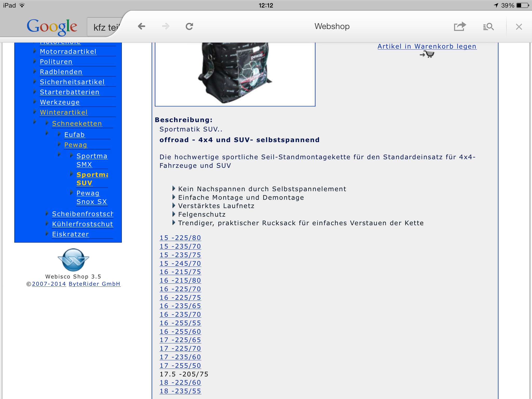The image size is (532, 399).
Task: Select tire size 18 -235/55
Action: point(180,391)
